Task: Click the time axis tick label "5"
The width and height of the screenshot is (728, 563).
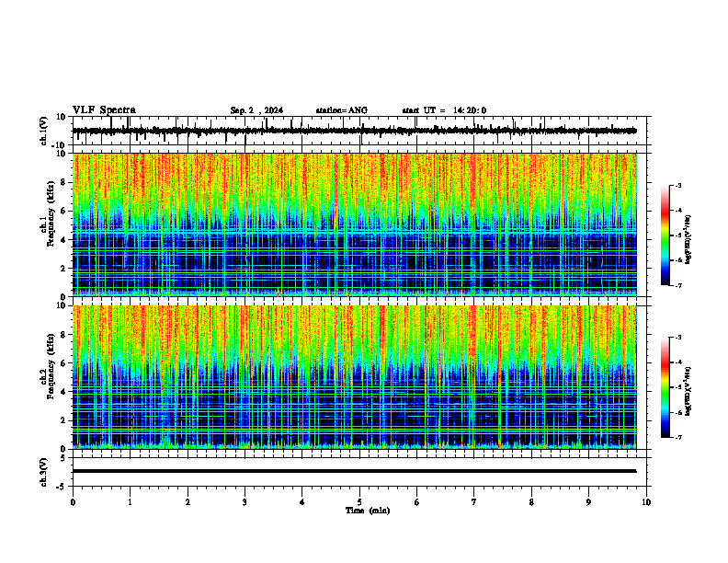Action: click(x=359, y=502)
